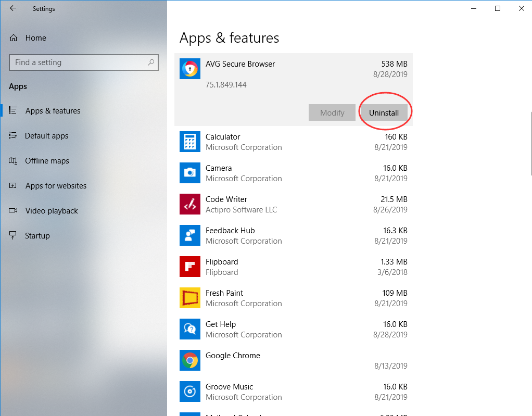
Task: Click the back arrow in Settings
Action: tap(13, 8)
